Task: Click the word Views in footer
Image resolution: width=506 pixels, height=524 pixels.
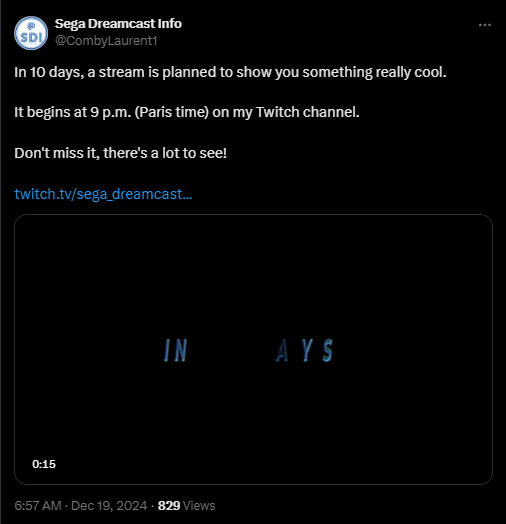Action: [199, 506]
